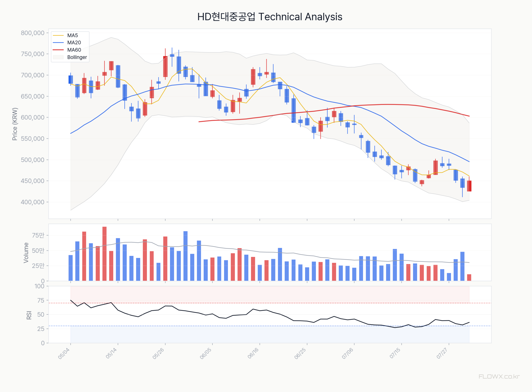532x392 pixels.
Task: Click the 550,000 price tick label
Action: 33,139
